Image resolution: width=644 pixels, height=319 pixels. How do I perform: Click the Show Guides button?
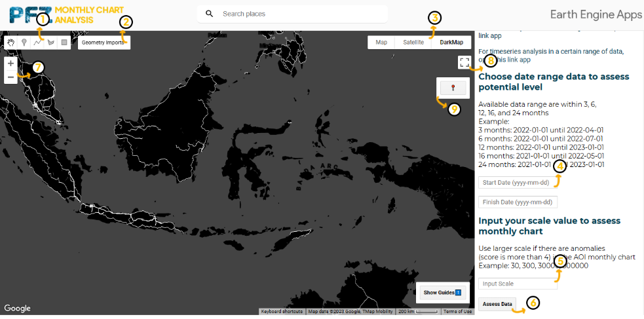[x=442, y=293]
